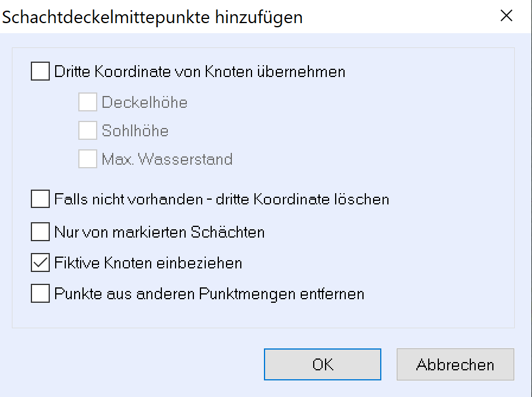Screen dimensions: 532x397
Task: Enable Dritte Koordinate von Knoten übernehmen checkbox
Action: pos(40,72)
